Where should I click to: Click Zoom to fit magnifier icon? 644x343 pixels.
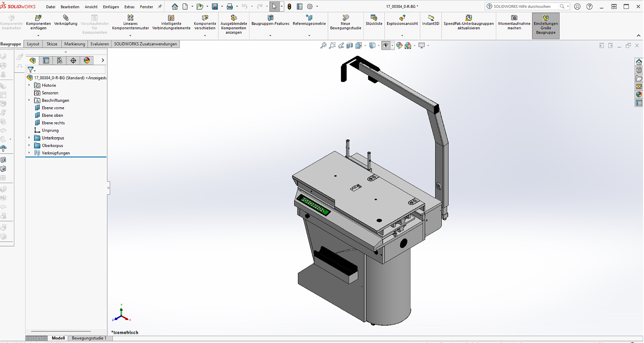pyautogui.click(x=323, y=46)
